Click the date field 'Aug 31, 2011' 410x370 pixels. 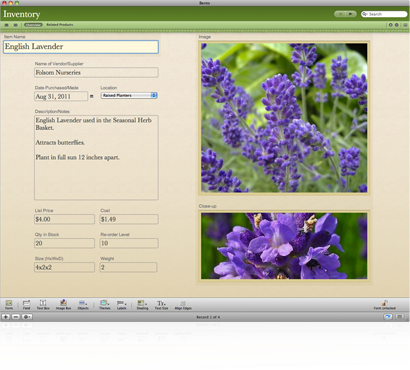(x=61, y=96)
